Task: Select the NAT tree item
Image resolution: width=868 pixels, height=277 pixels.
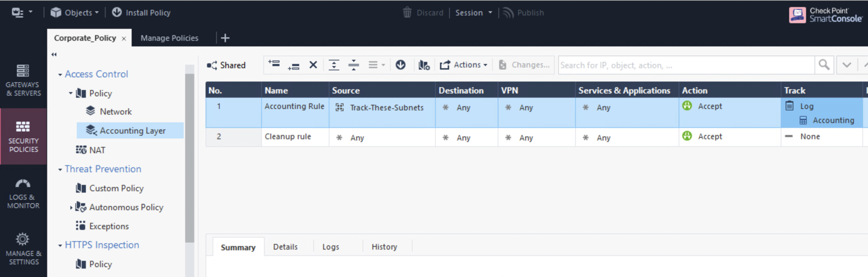Action: point(97,150)
